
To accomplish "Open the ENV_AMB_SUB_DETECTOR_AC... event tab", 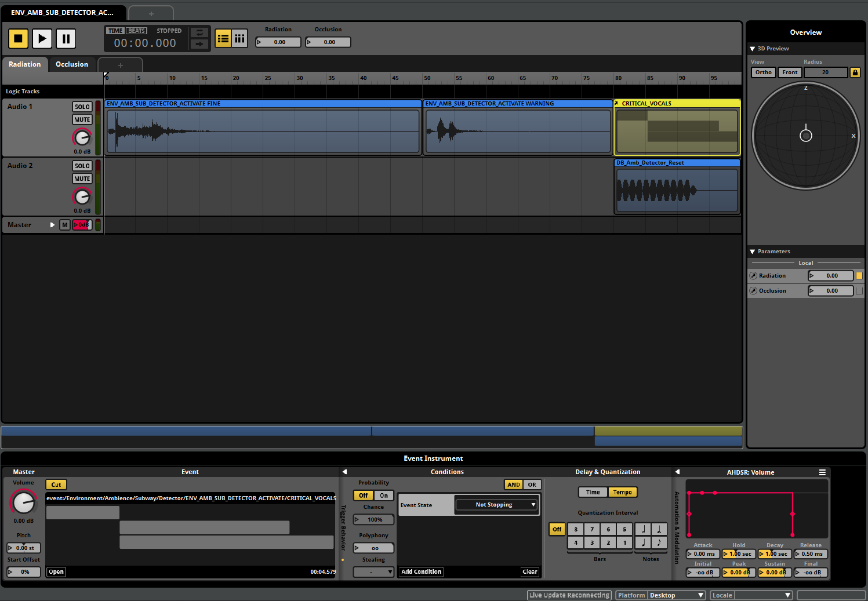I will click(63, 13).
